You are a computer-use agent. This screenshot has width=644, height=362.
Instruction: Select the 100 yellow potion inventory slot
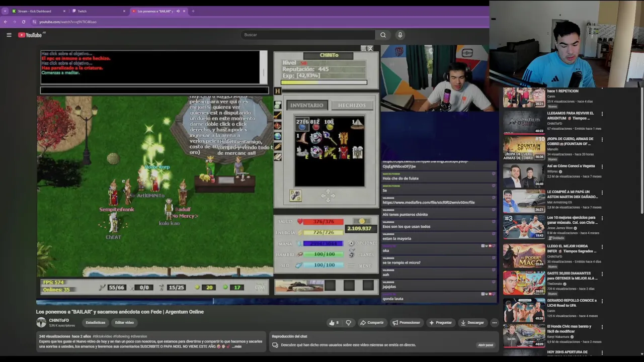click(x=329, y=124)
